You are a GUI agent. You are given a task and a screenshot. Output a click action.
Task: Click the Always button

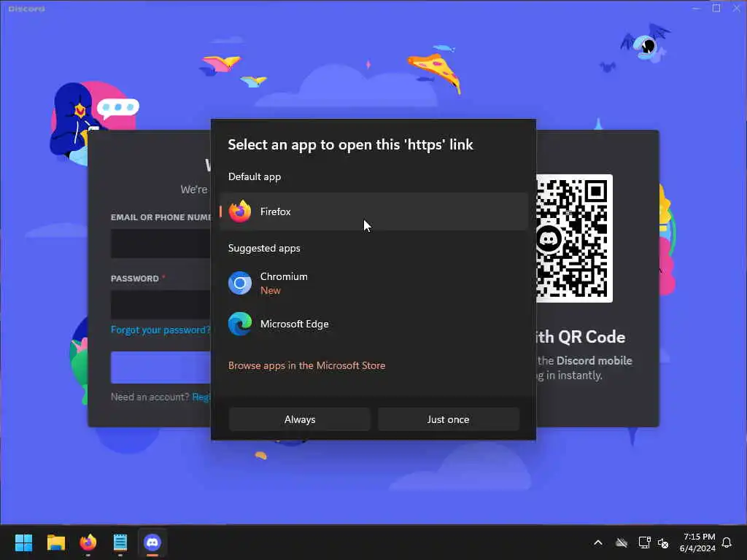pos(300,419)
